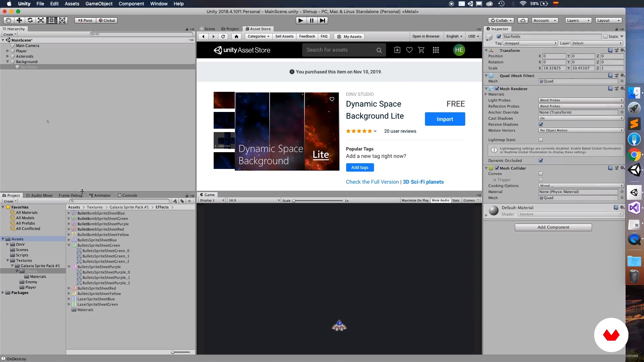644x362 pixels.
Task: Select the Transform tool in toolbar
Action: (62, 20)
